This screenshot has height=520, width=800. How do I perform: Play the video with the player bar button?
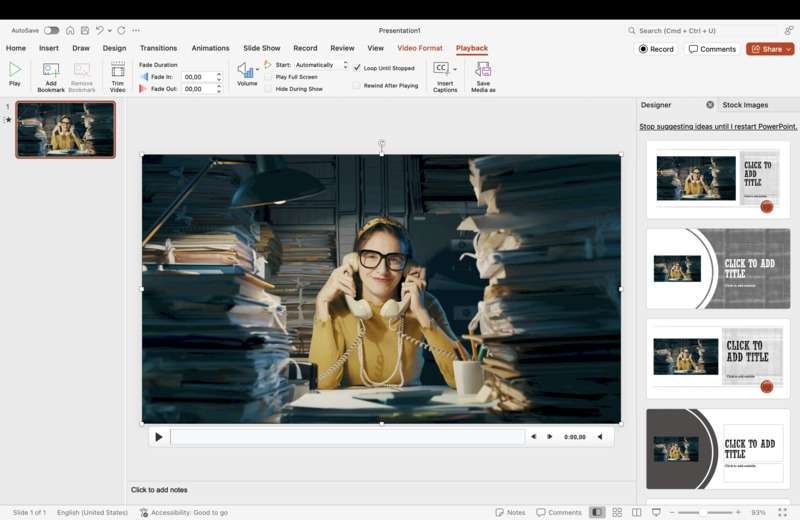(159, 437)
